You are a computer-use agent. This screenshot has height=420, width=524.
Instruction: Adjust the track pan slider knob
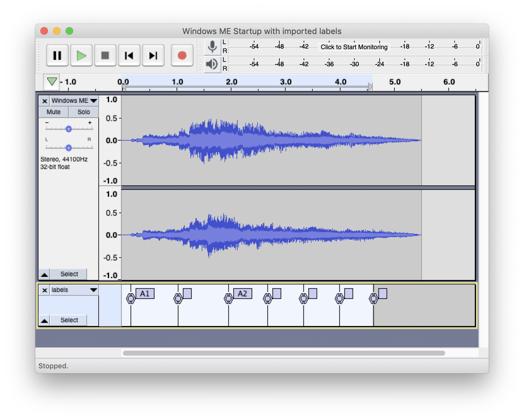tap(68, 148)
